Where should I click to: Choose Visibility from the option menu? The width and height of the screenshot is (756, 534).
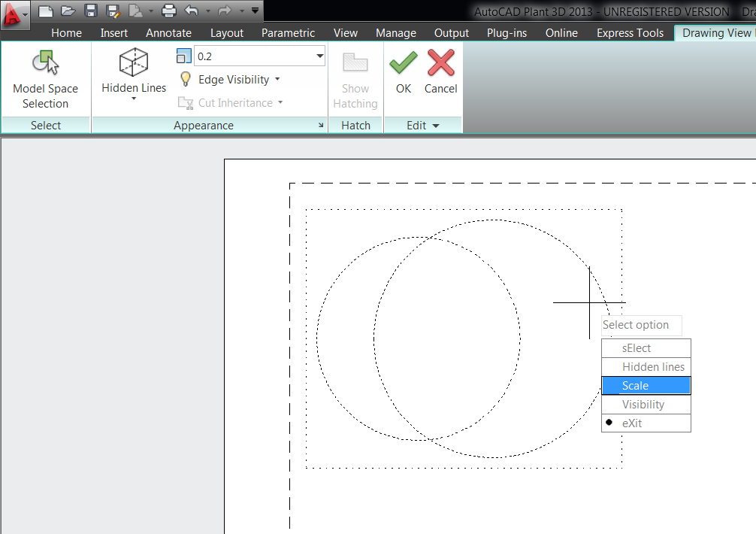pyautogui.click(x=646, y=405)
